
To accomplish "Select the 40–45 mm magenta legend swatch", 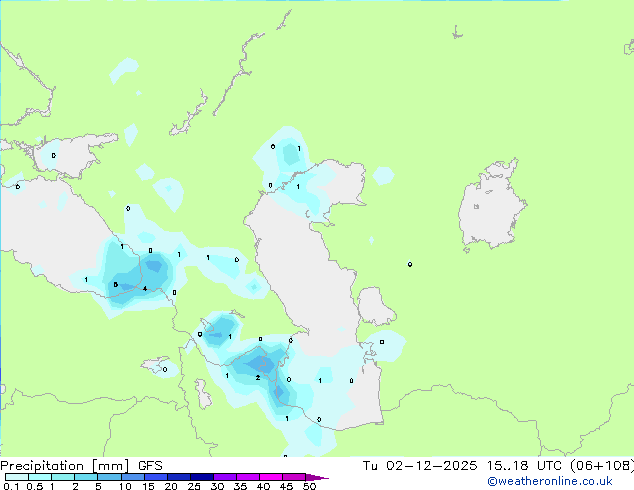I will pos(271,477).
